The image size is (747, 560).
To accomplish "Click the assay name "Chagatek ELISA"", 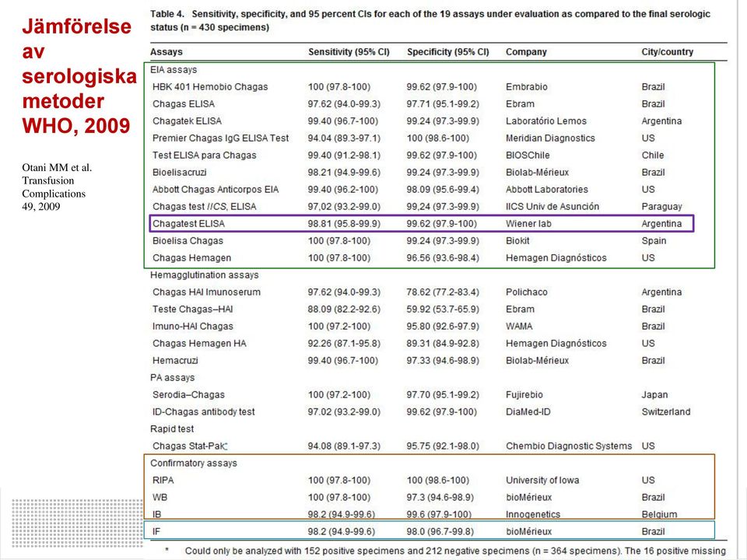I will 187,121.
